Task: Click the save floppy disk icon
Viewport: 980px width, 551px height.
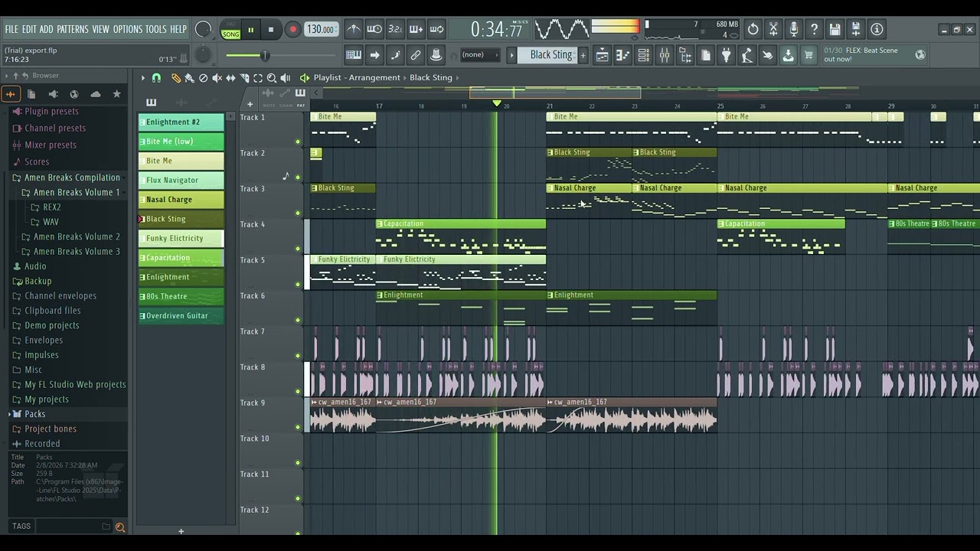Action: [x=835, y=29]
